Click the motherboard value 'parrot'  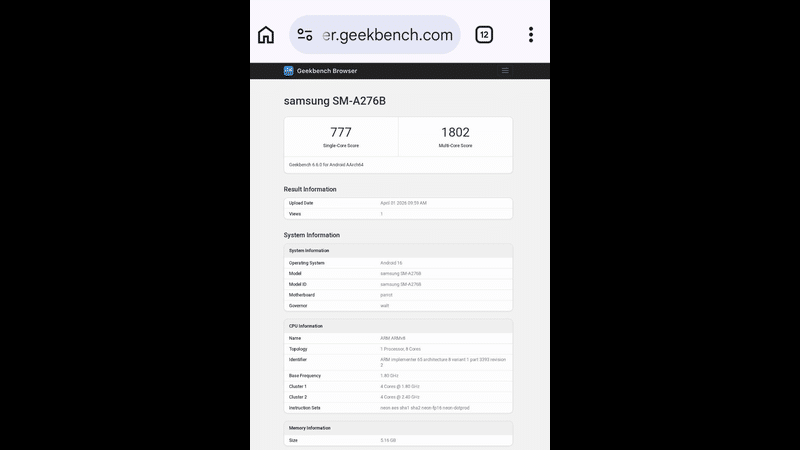point(386,295)
